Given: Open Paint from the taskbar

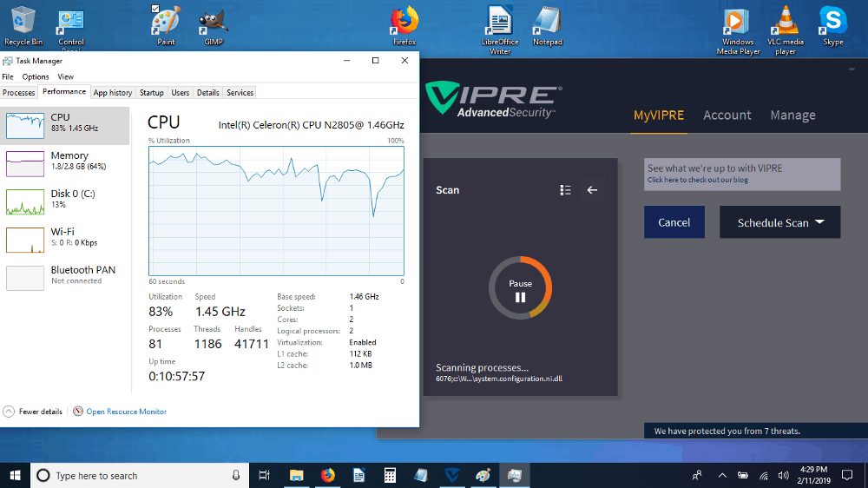Looking at the screenshot, I should click(x=483, y=475).
